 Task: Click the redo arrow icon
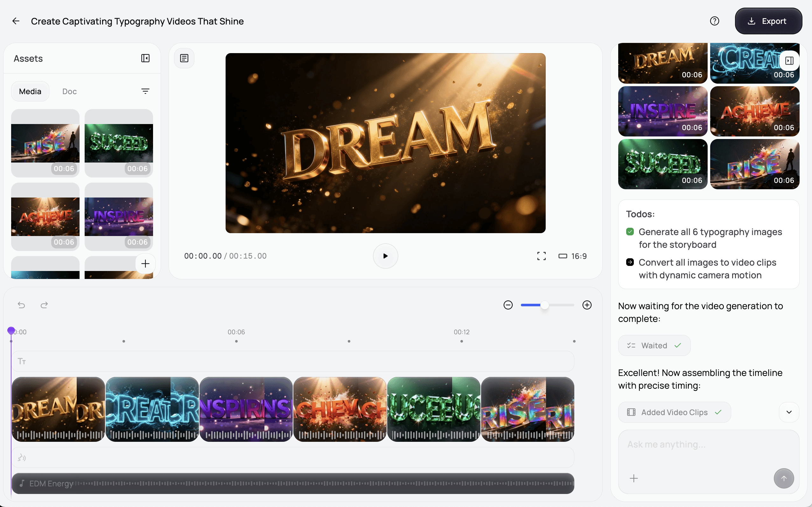click(44, 305)
